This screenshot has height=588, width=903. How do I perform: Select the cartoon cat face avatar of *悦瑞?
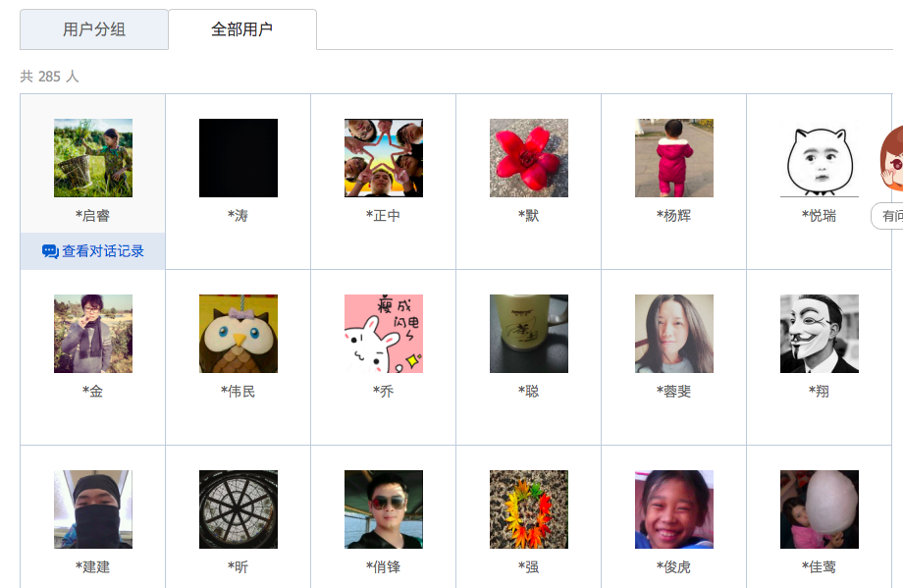coord(819,158)
